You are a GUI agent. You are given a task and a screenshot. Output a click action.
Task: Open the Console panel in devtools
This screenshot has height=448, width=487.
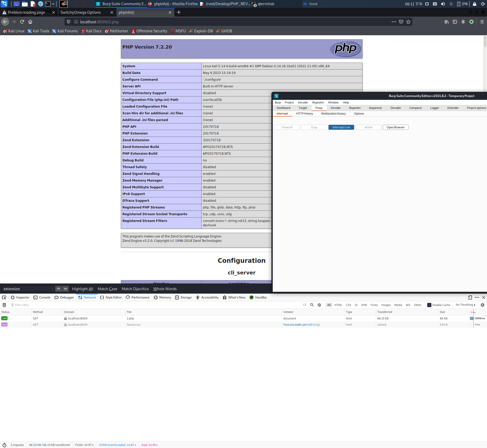(x=42, y=297)
